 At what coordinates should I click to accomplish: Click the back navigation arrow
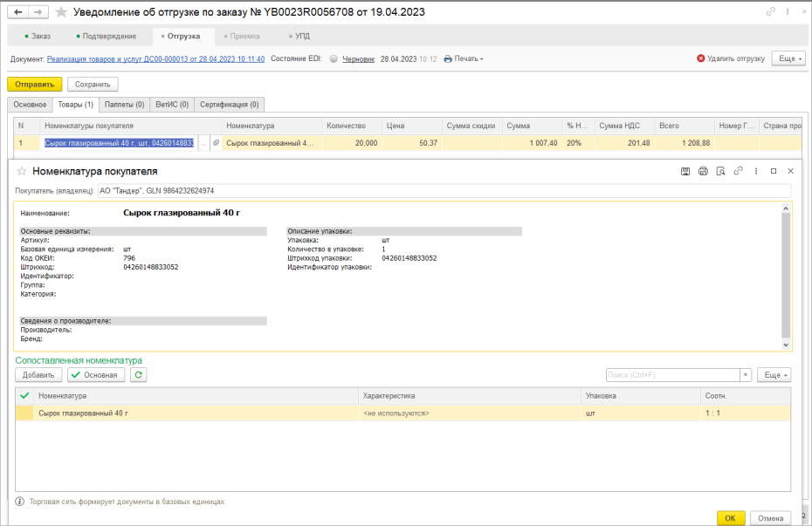[18, 12]
